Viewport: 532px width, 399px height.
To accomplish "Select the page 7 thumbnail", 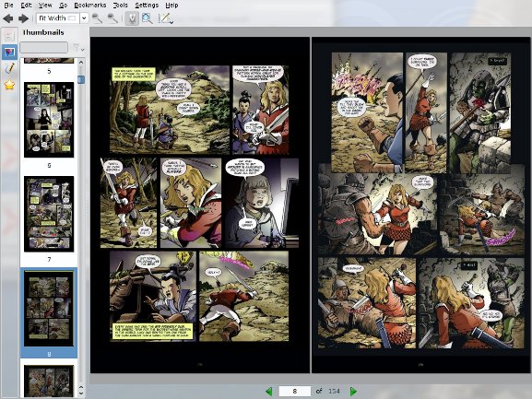I will coord(49,214).
